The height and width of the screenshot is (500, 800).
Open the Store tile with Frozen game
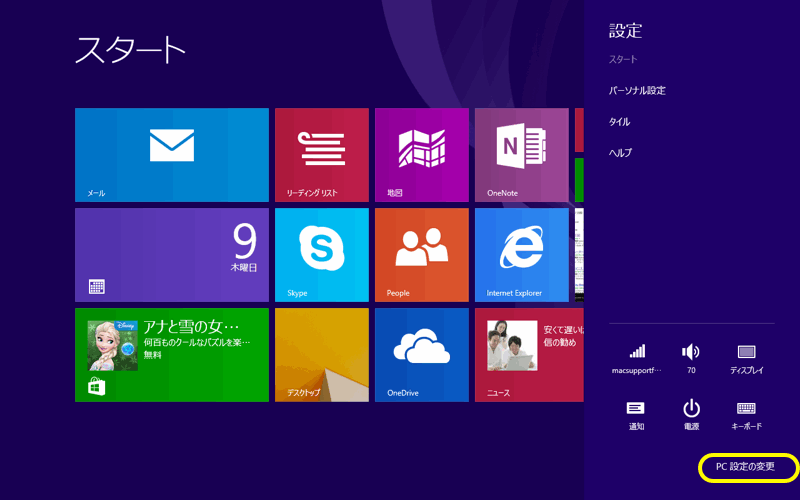point(171,354)
